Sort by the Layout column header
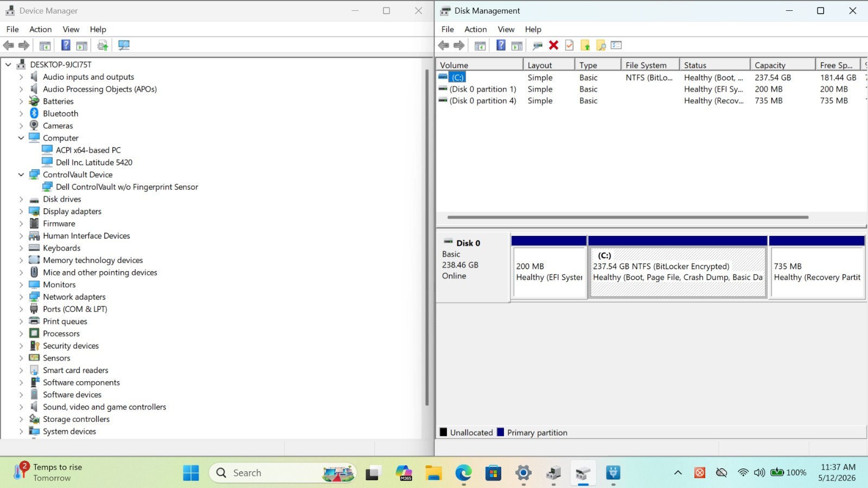Screen dimensions: 868x488 pyautogui.click(x=549, y=65)
